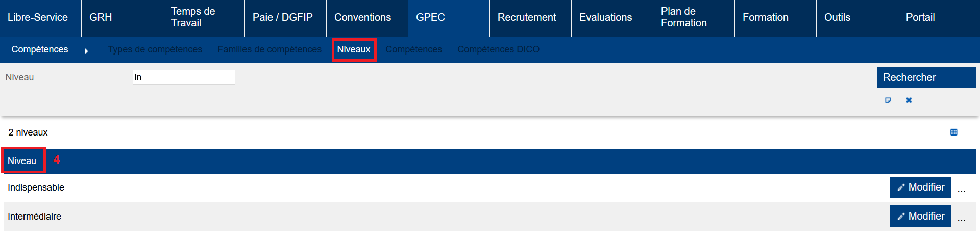Open the Familles de compétences tab

269,49
